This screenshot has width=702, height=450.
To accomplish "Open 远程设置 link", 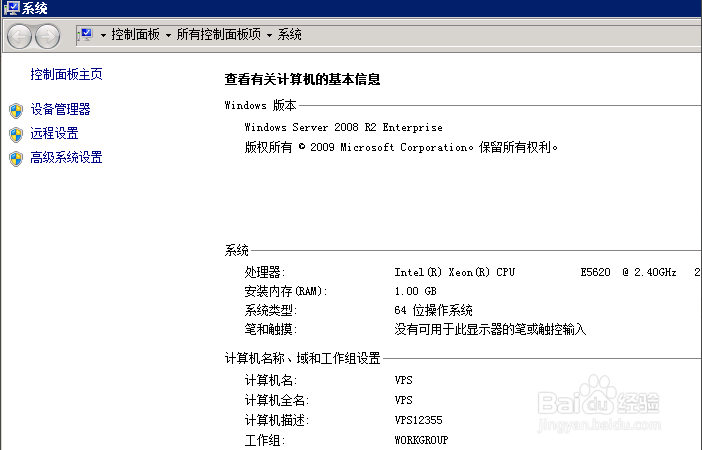I will 54,133.
